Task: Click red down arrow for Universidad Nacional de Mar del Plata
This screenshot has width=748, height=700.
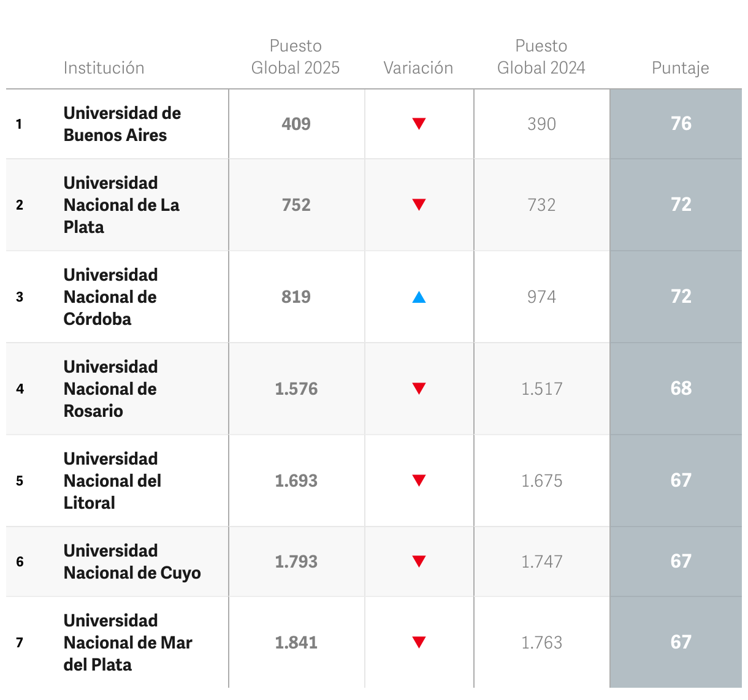Action: point(419,642)
